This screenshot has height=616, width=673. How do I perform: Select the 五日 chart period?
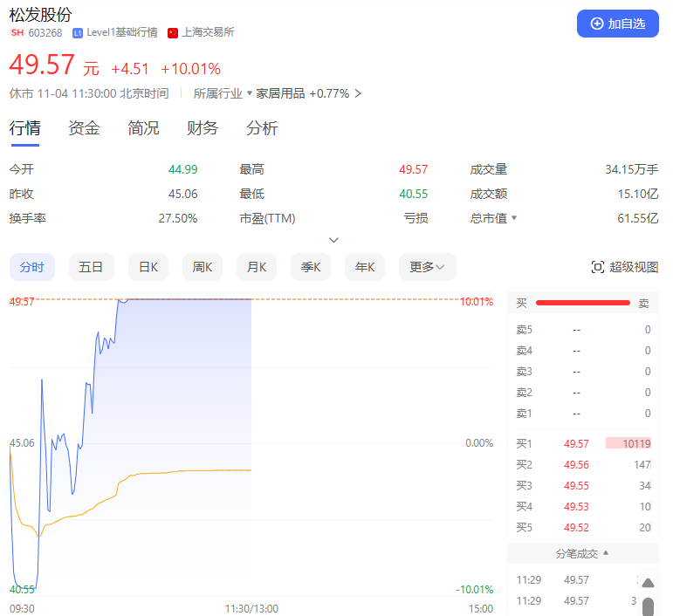coord(91,267)
